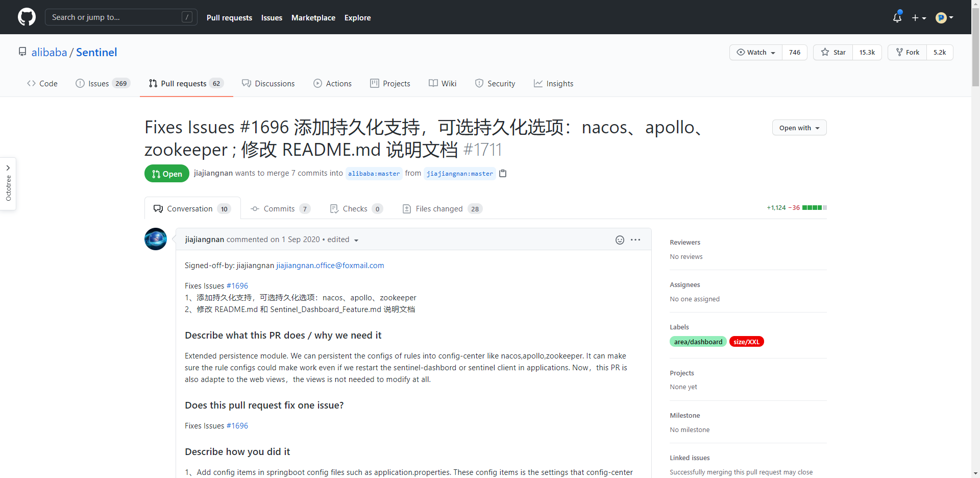This screenshot has height=478, width=980.
Task: Click the size/XXL red label
Action: point(746,342)
